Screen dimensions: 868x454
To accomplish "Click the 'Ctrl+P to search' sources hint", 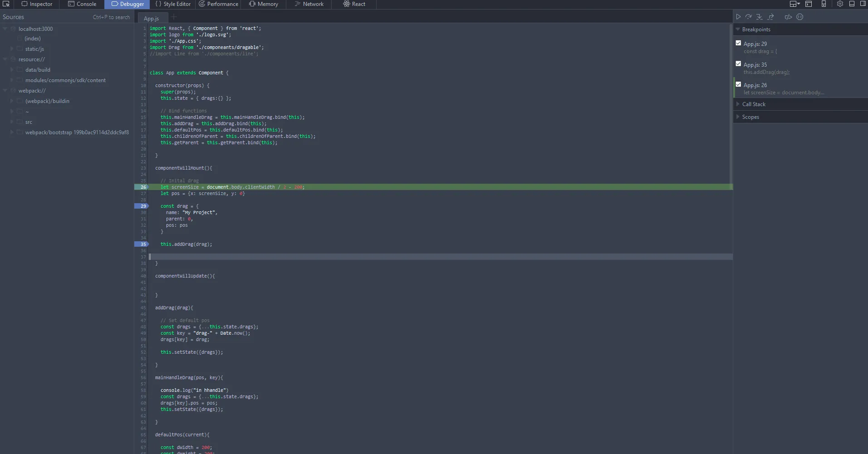I will [x=111, y=17].
